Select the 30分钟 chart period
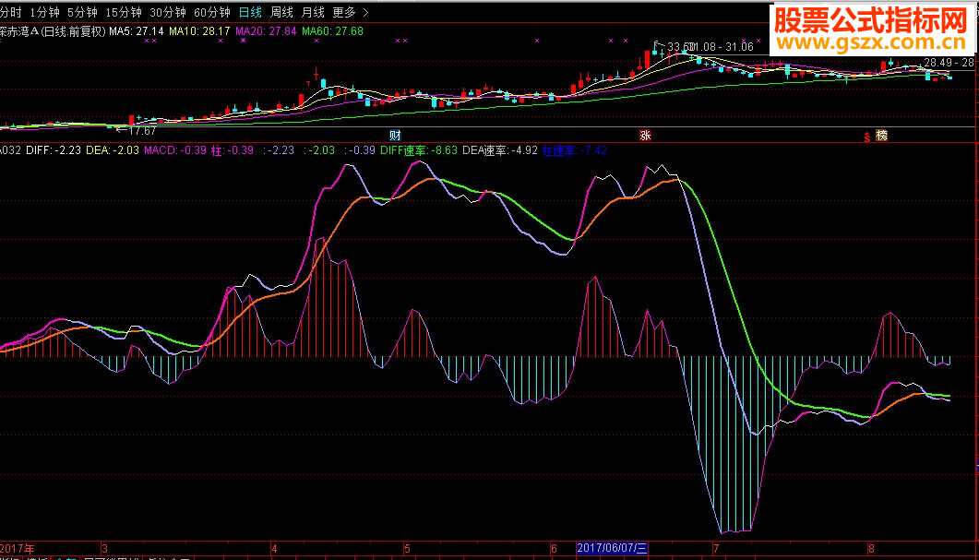 [x=168, y=12]
